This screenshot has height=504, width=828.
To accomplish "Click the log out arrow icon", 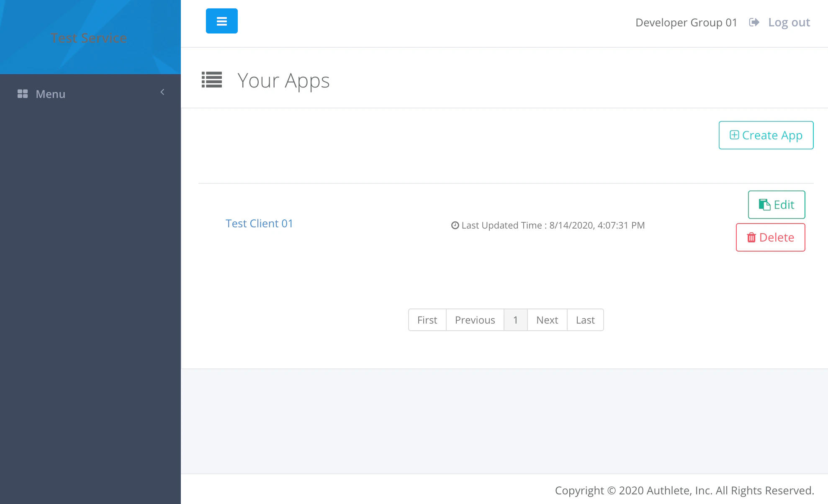I will tap(754, 22).
